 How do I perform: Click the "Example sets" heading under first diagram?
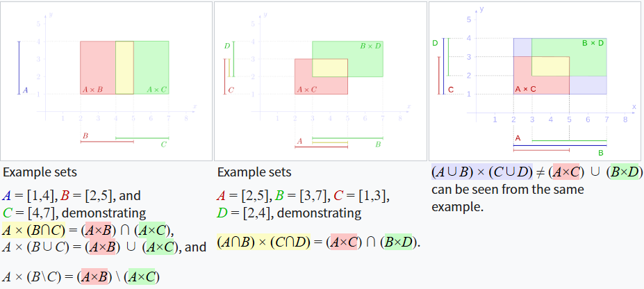tap(40, 172)
